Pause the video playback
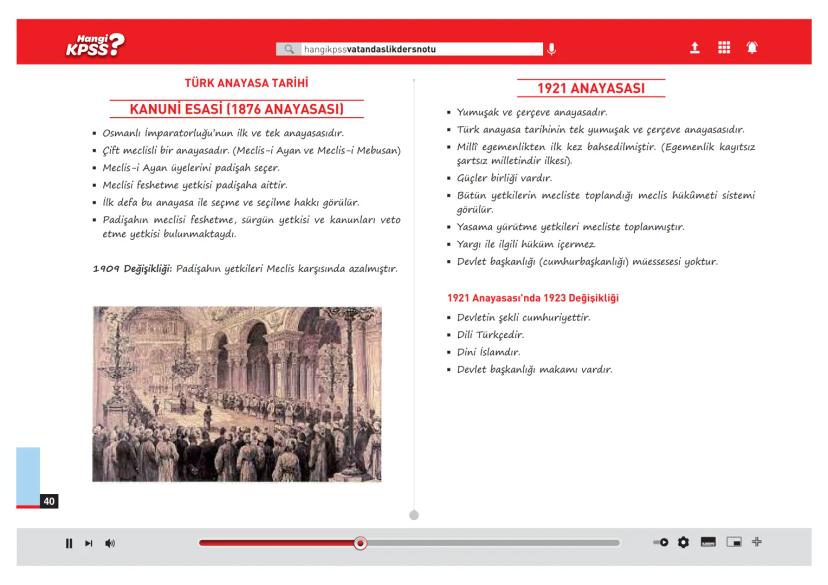The width and height of the screenshot is (828, 585). (69, 543)
